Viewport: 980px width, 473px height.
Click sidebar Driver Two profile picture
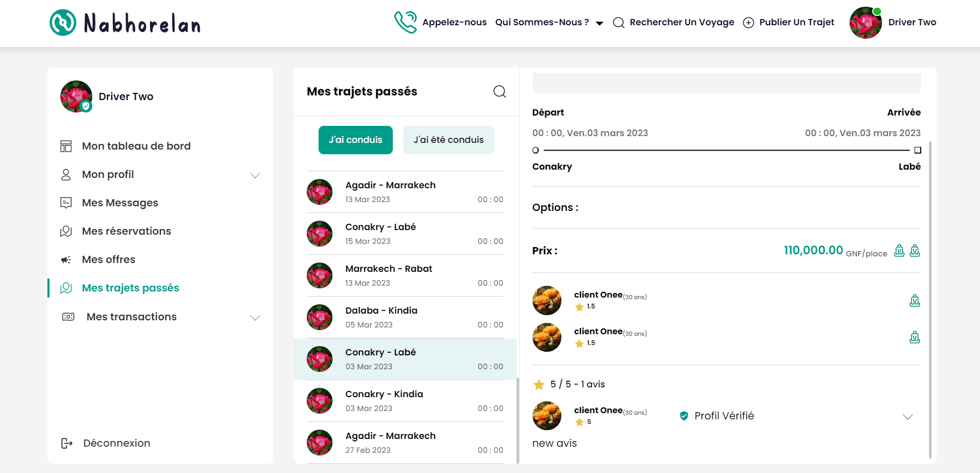pos(76,96)
